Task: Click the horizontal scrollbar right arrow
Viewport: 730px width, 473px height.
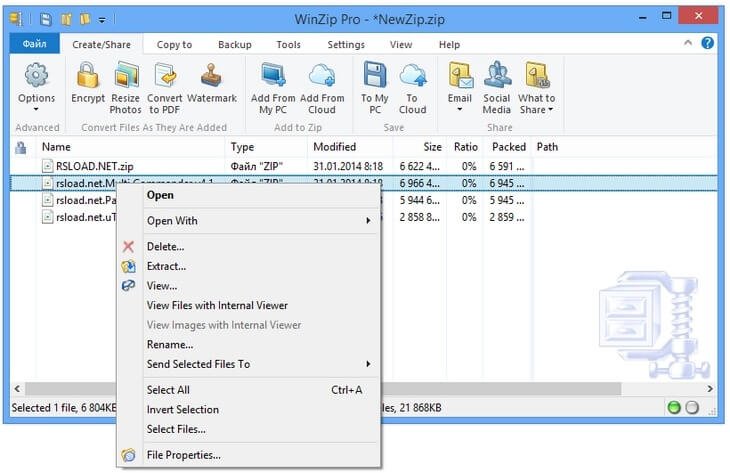Action: [710, 389]
